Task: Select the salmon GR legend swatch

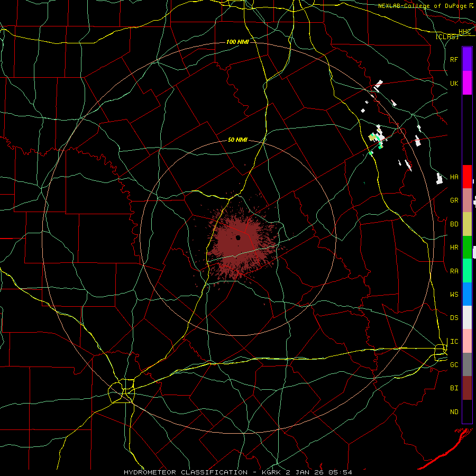Action: [x=467, y=200]
